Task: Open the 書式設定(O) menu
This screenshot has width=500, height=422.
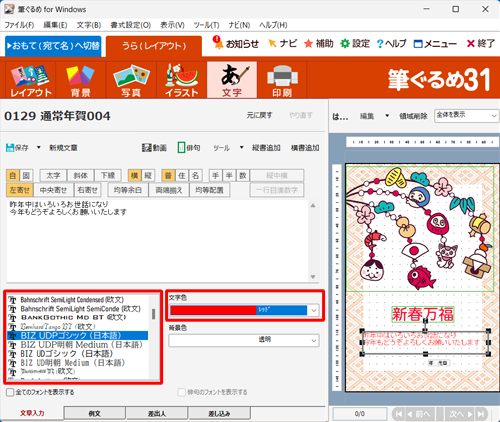Action: [131, 25]
